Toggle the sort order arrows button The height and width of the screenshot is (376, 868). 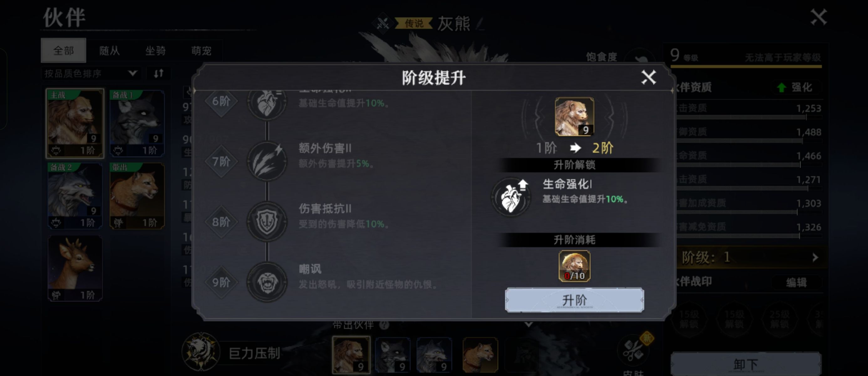click(x=159, y=73)
